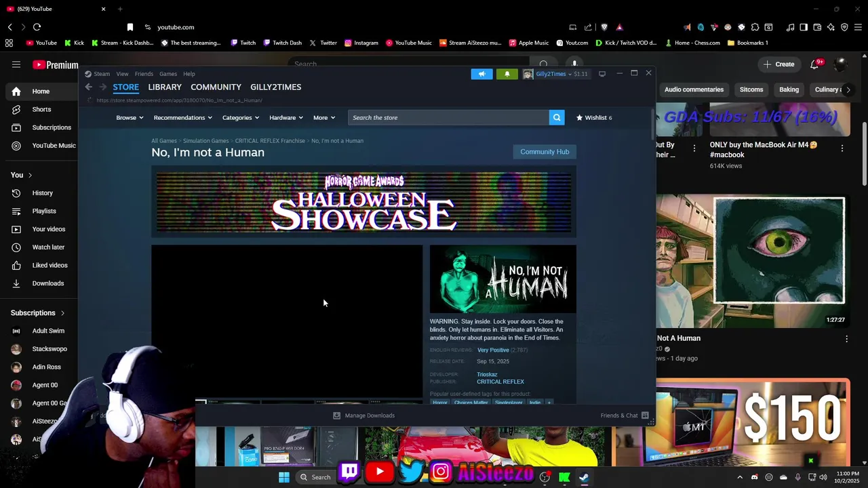The image size is (868, 488).
Task: Click the Very Positive reviews link
Action: point(493,350)
